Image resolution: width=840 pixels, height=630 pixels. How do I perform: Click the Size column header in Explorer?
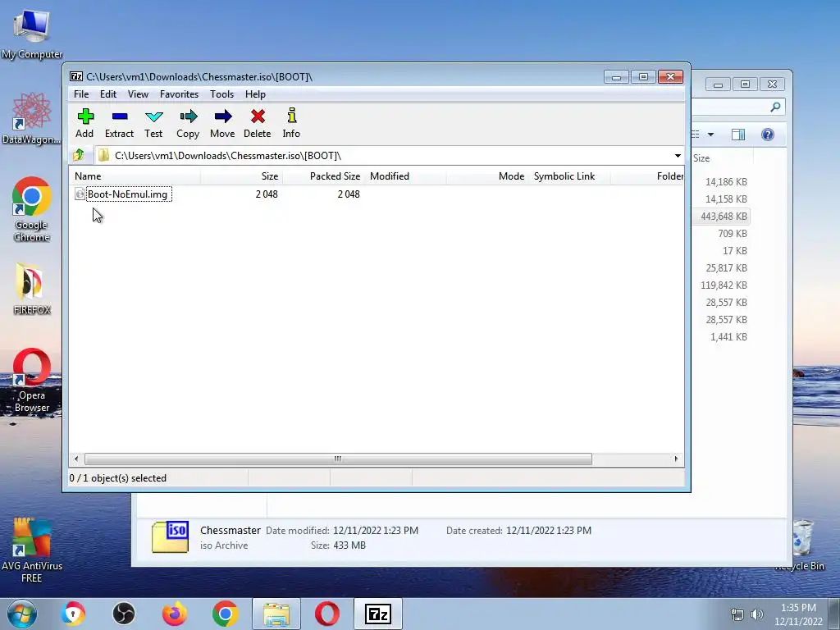pos(722,158)
